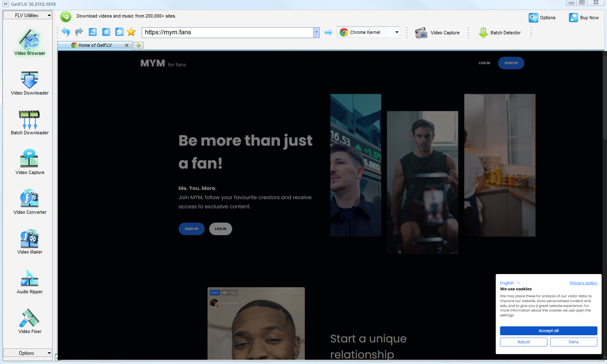Click the green chat bubble icon
Screen dimensions: 607x364
(66, 16)
